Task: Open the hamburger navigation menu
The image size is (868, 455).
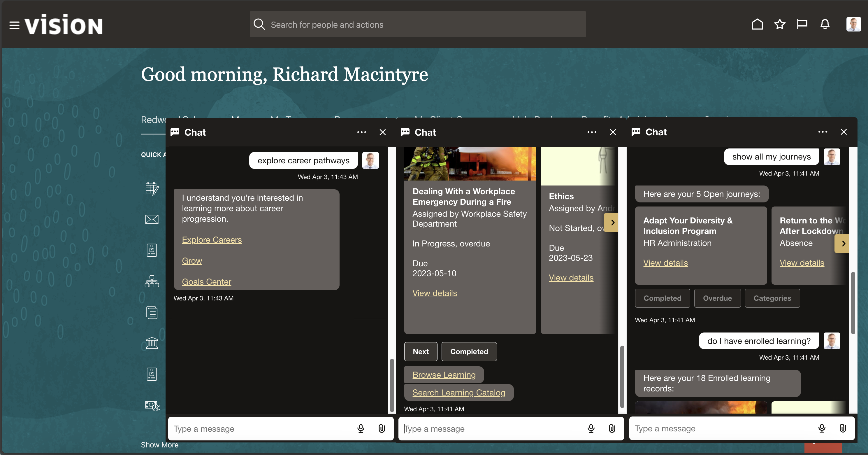Action: point(14,25)
